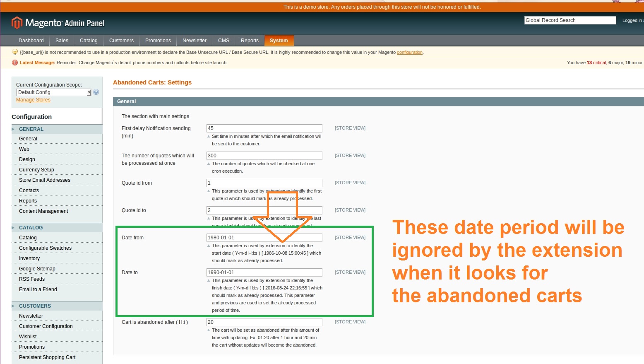Open the Promotions menu
Image resolution: width=644 pixels, height=364 pixels.
pos(158,41)
